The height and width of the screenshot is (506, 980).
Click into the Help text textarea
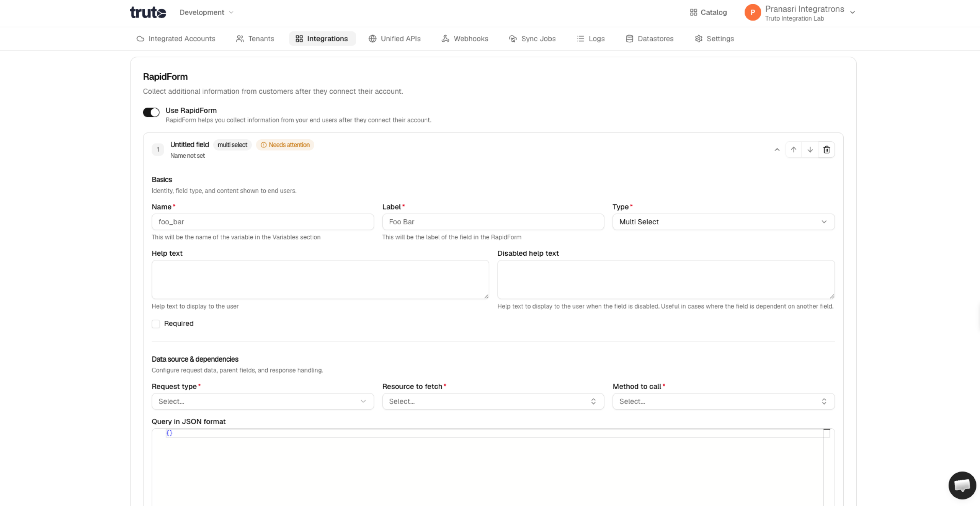tap(320, 280)
